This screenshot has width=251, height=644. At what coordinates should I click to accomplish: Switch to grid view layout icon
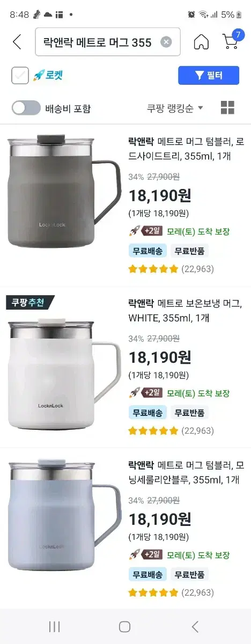[x=227, y=107]
